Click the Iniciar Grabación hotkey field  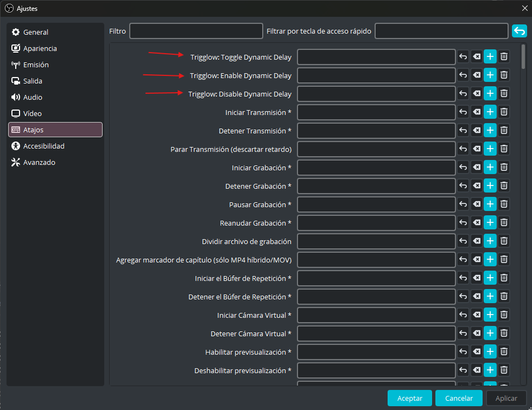click(376, 168)
